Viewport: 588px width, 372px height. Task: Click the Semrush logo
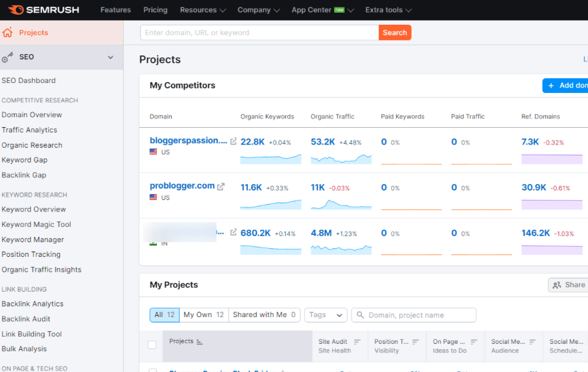44,10
